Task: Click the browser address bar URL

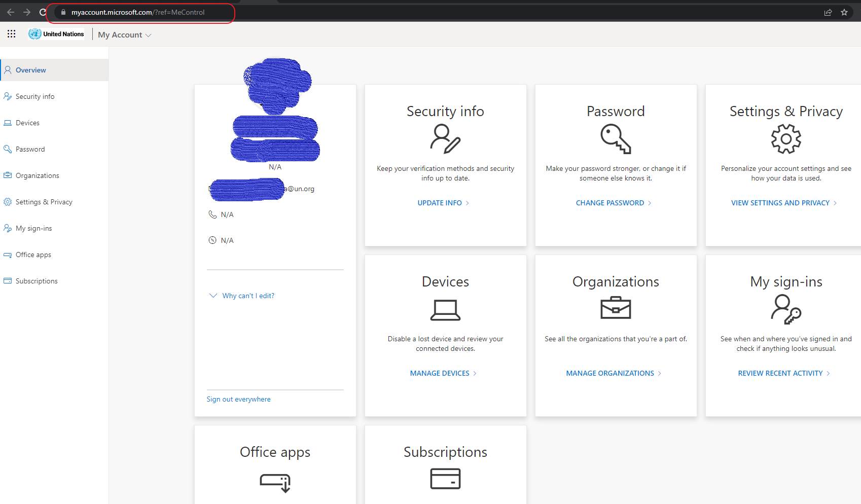Action: point(138,12)
